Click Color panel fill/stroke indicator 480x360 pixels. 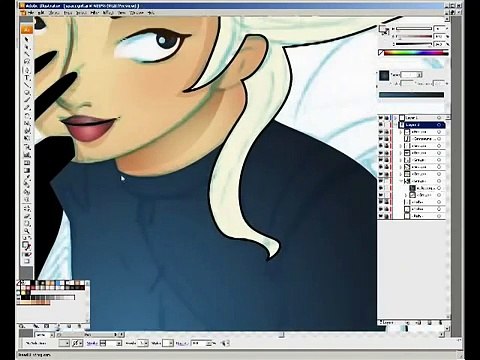tap(384, 30)
